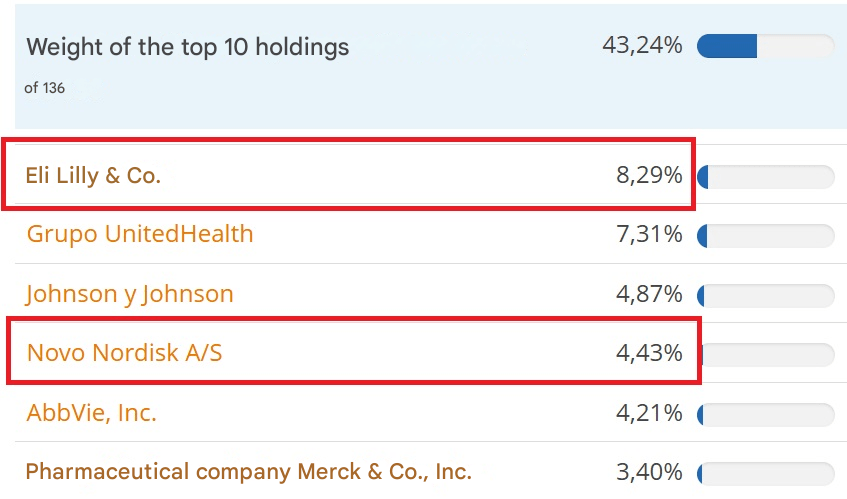Click the Novo Nordisk weight bar
Image resolution: width=847 pixels, height=499 pixels.
pos(767,354)
